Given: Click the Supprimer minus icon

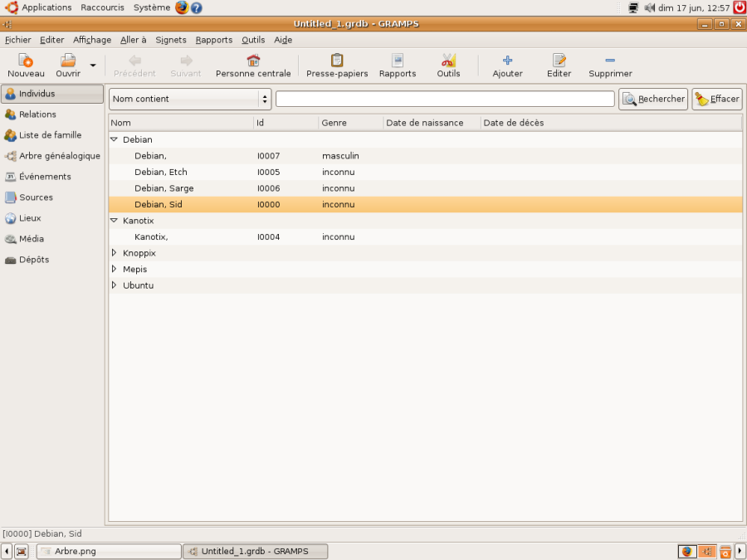Looking at the screenshot, I should coord(610,61).
